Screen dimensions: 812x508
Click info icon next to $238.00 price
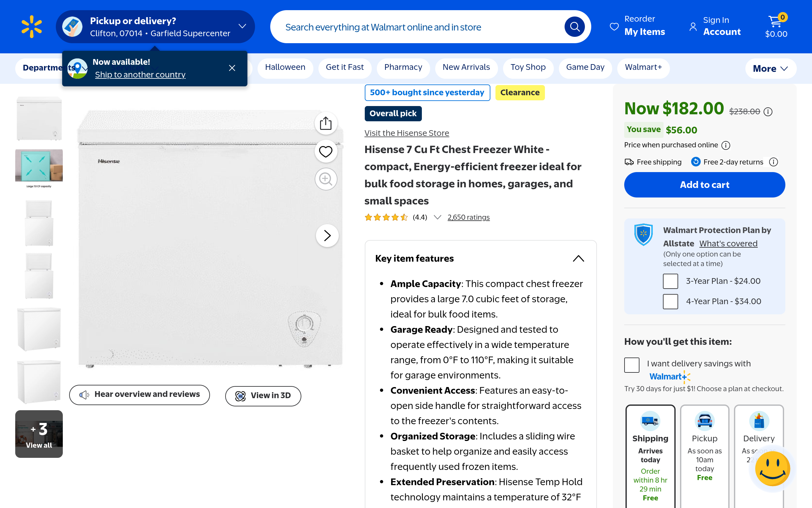[768, 111]
